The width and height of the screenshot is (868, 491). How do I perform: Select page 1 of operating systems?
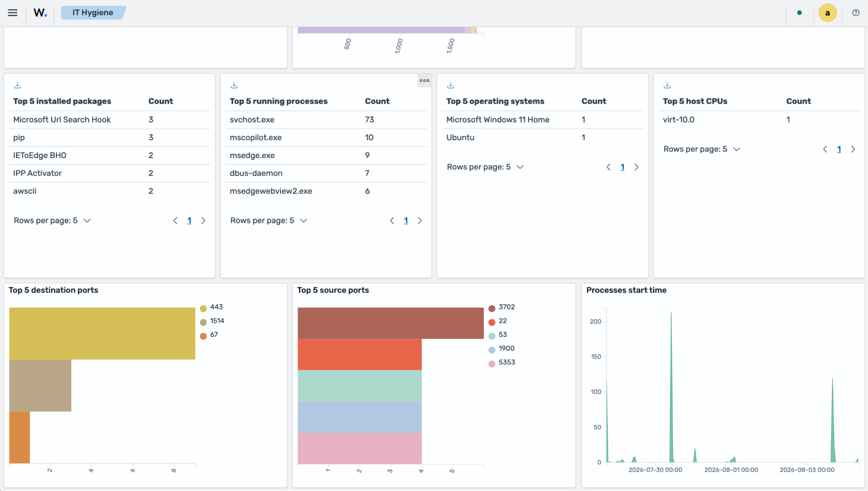click(623, 167)
